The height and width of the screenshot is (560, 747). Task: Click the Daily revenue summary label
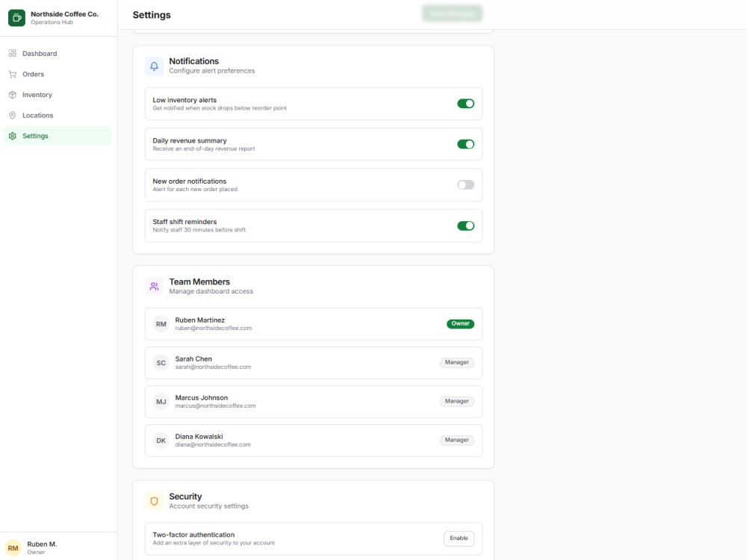point(190,140)
